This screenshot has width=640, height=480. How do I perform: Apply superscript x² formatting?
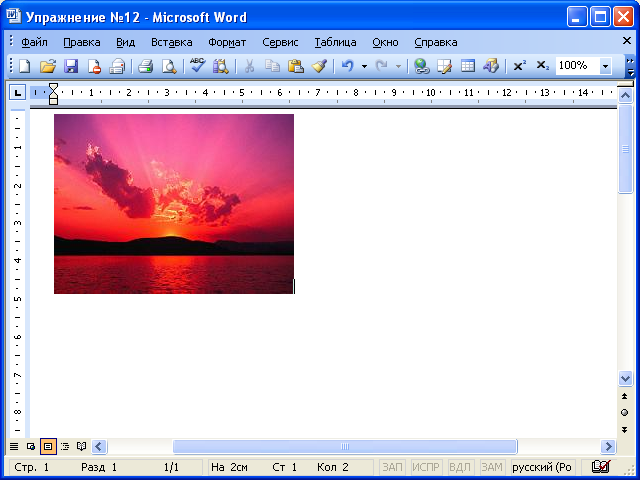tap(520, 66)
